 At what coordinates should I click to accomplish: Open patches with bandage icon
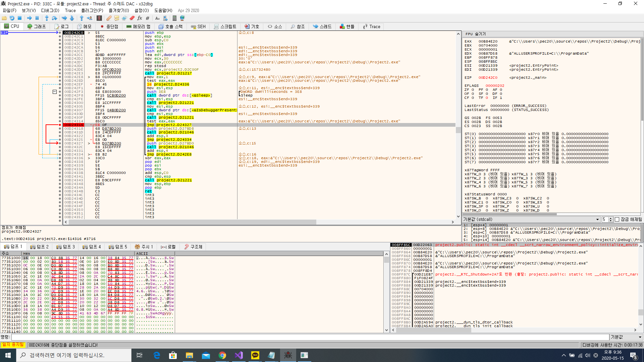[x=109, y=18]
